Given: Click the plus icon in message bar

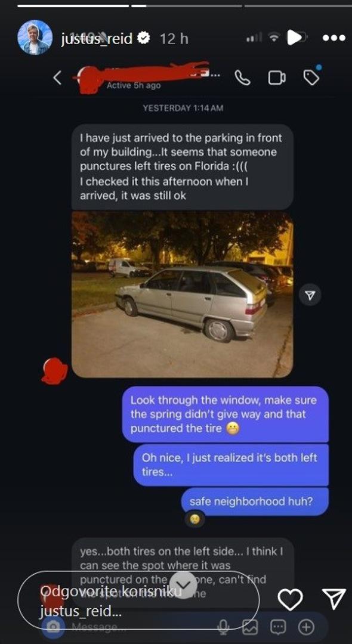Looking at the screenshot, I should pos(305,627).
